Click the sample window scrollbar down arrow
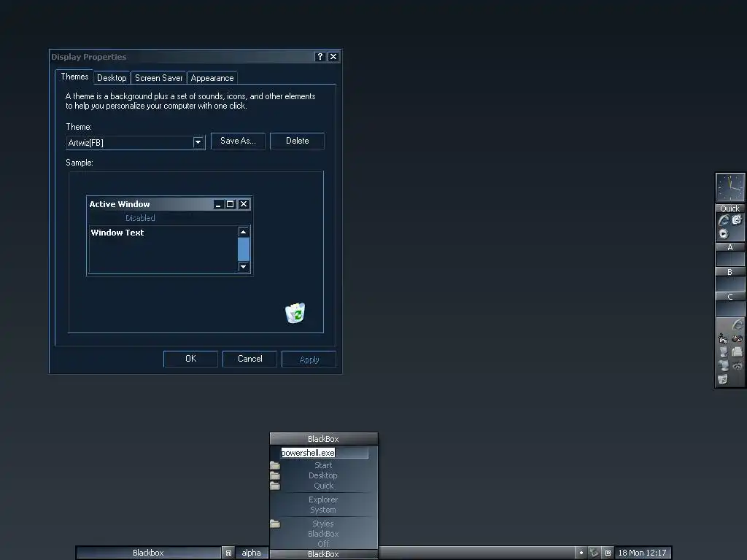The width and height of the screenshot is (747, 560). click(x=244, y=267)
